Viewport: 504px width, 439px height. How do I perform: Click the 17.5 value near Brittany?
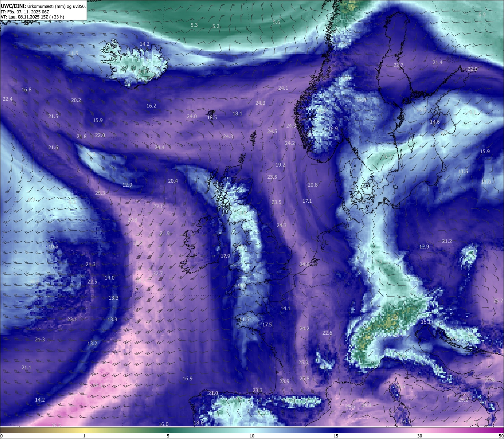(267, 325)
